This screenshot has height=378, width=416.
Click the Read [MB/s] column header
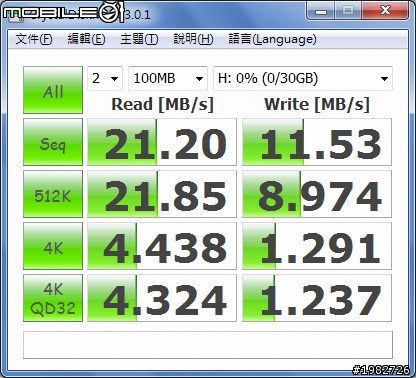click(x=162, y=105)
